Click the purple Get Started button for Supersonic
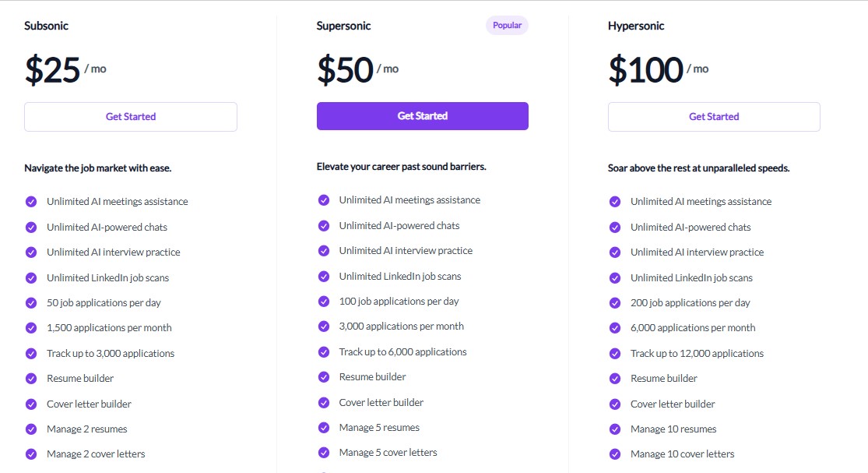868x473 pixels. 422,115
